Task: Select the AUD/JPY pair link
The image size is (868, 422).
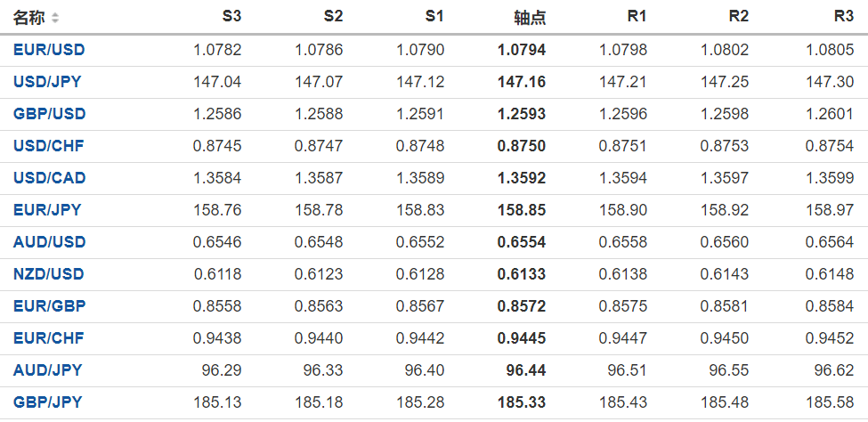Action: (x=47, y=370)
